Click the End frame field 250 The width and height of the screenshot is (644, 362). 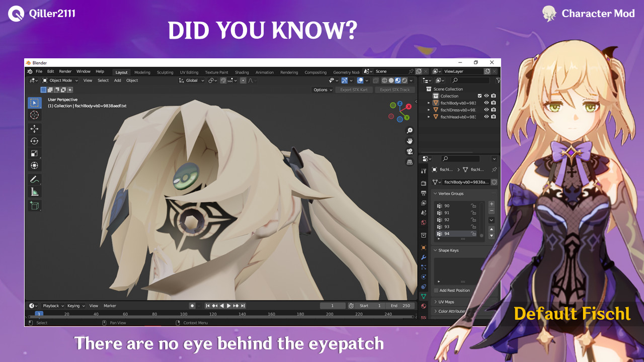[400, 306]
